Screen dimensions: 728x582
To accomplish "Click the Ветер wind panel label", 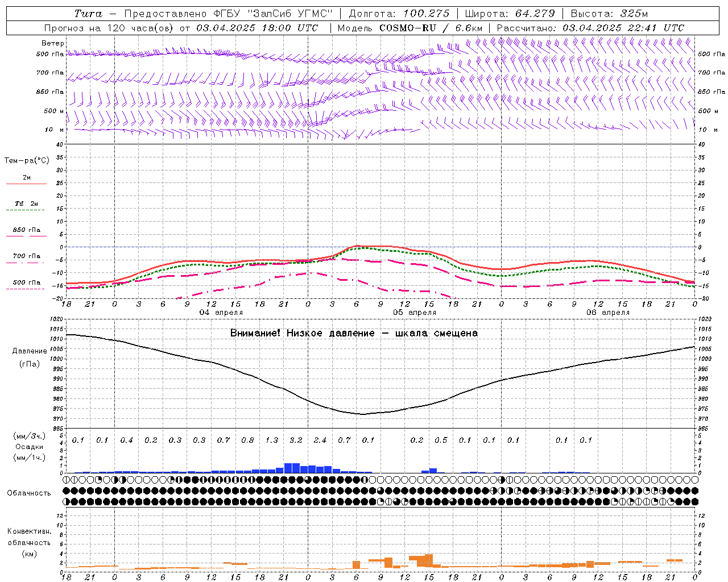I will coord(53,43).
